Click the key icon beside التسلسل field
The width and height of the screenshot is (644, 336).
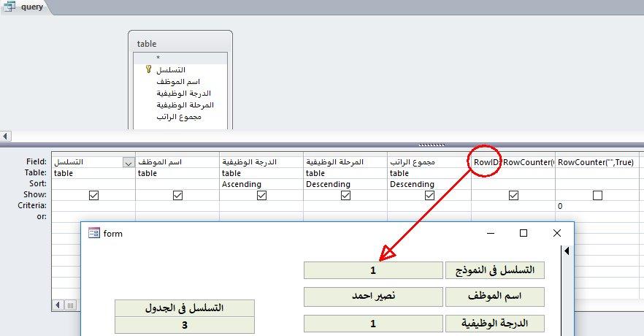point(148,69)
